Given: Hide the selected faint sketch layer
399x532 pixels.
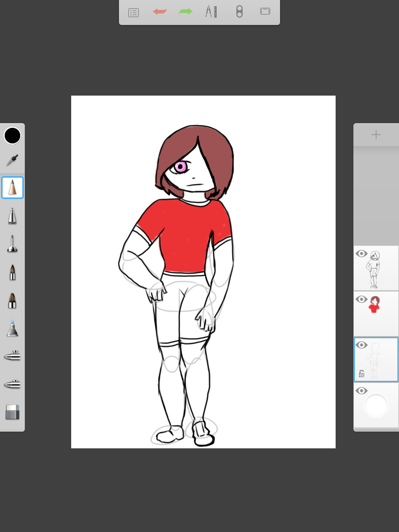Looking at the screenshot, I should click(362, 345).
